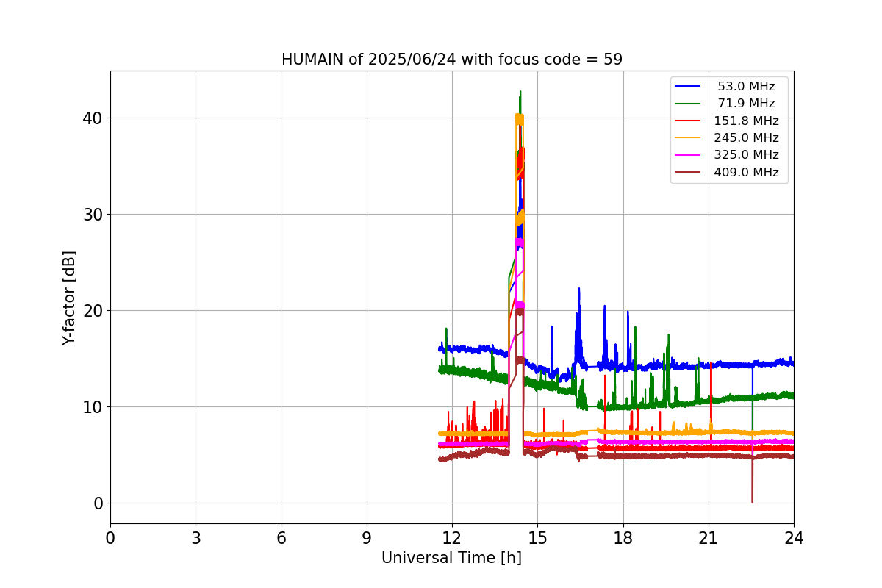Click x-axis tick label '21'
Screen dimensions: 882x588
click(709, 538)
